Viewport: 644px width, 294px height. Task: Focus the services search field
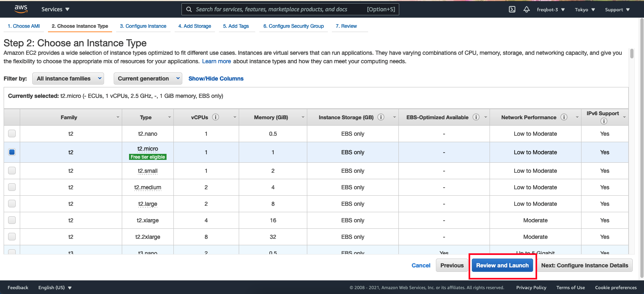click(x=290, y=9)
